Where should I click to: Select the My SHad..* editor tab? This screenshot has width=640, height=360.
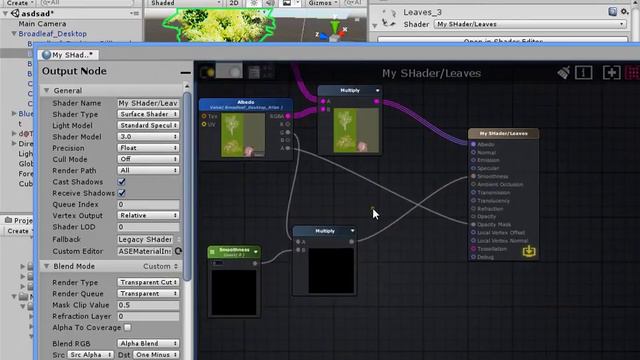pos(68,55)
